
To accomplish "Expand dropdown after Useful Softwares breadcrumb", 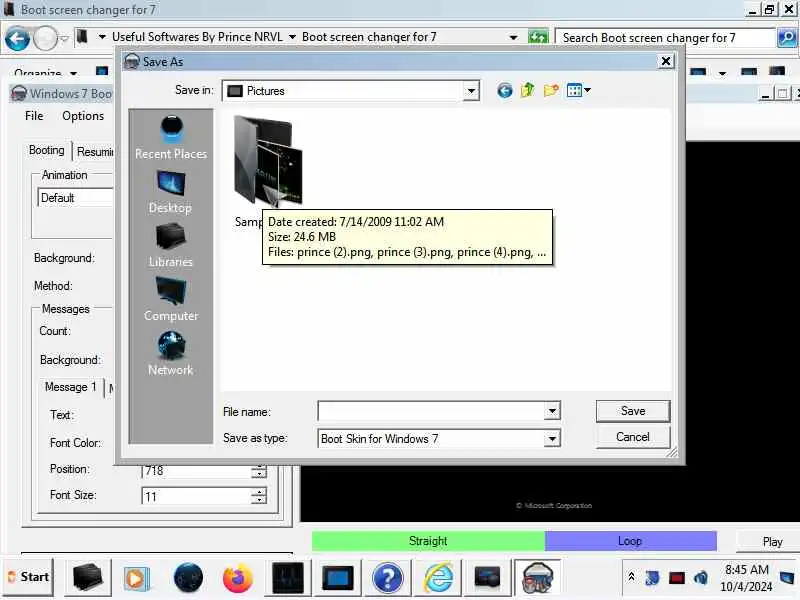I will click(292, 37).
